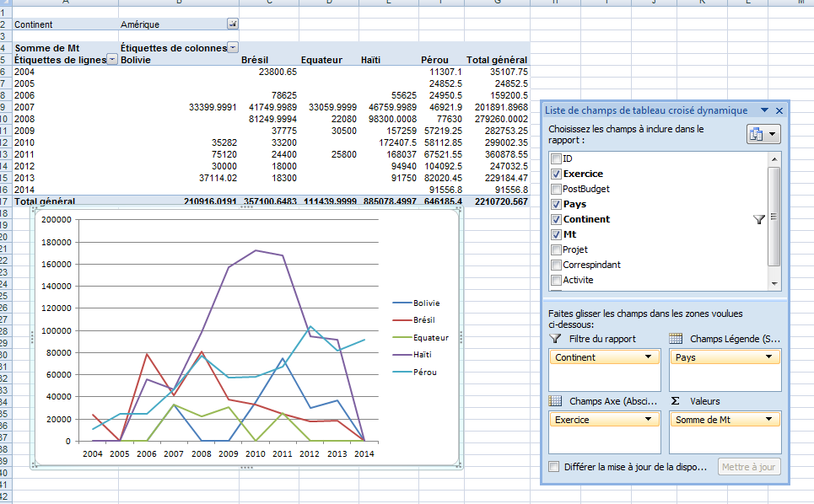Enable the Projet field checkbox
This screenshot has height=504, width=814.
tap(556, 249)
